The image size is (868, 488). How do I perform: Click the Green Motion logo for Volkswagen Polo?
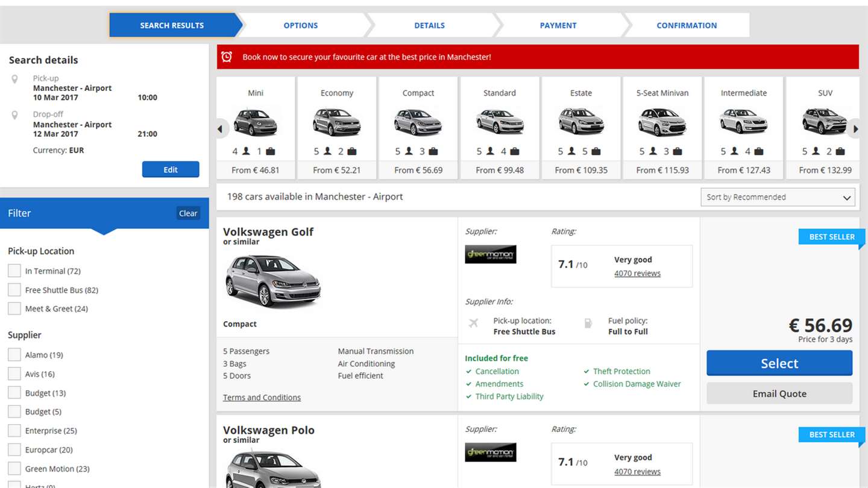tap(491, 452)
